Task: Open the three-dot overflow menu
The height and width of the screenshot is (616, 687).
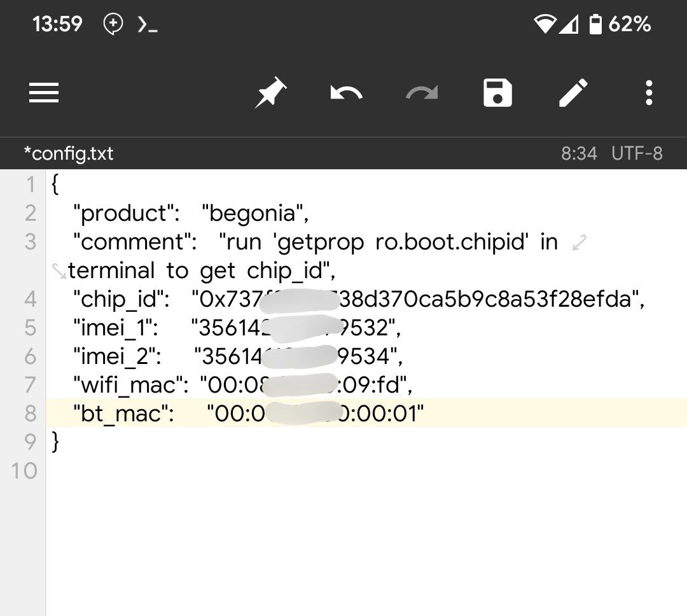Action: [648, 94]
